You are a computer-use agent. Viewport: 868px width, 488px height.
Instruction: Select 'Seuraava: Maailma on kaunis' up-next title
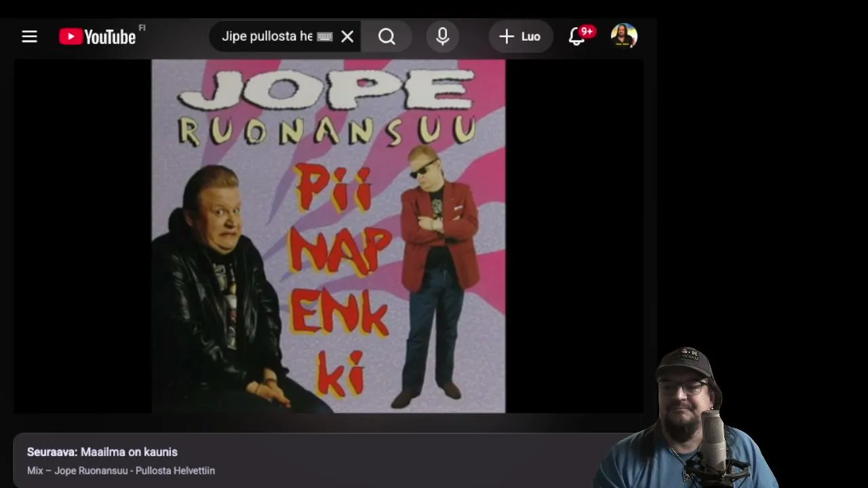pyautogui.click(x=102, y=452)
